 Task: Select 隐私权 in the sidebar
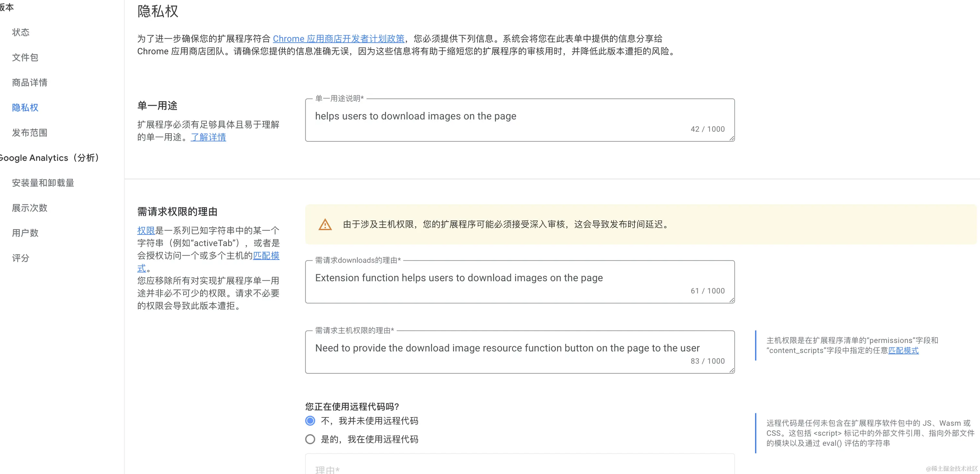[x=25, y=108]
